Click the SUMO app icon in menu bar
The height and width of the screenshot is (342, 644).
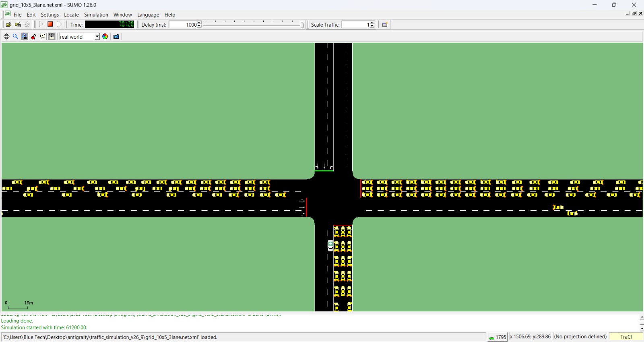pos(8,14)
